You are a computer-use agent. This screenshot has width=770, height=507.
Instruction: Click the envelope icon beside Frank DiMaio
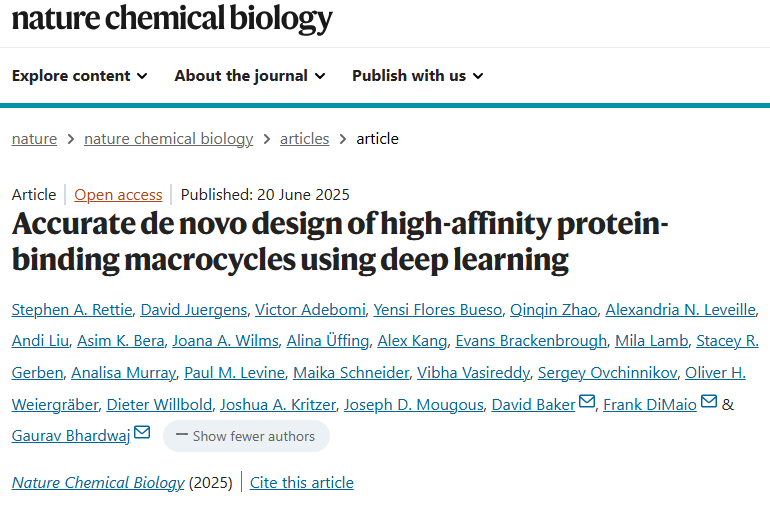709,401
